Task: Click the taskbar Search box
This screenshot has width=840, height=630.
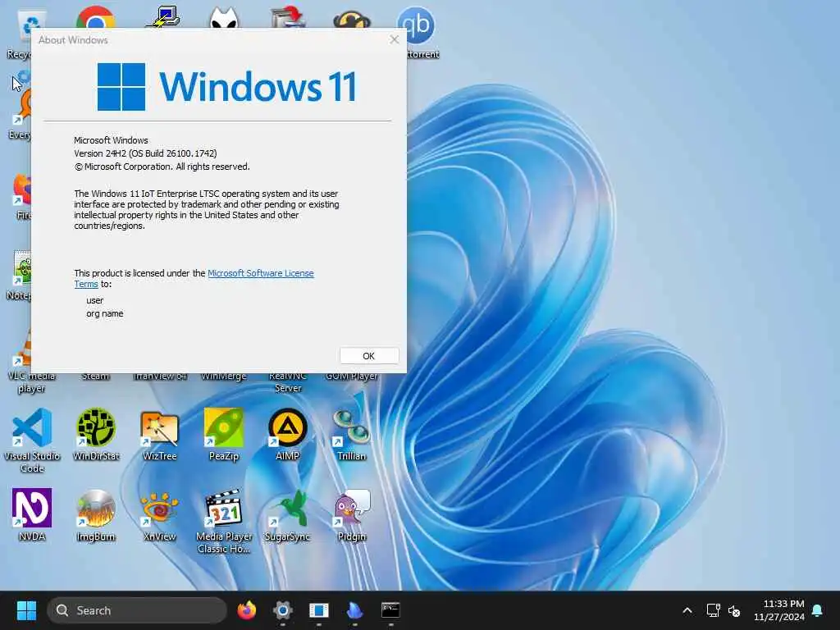Action: coord(137,610)
